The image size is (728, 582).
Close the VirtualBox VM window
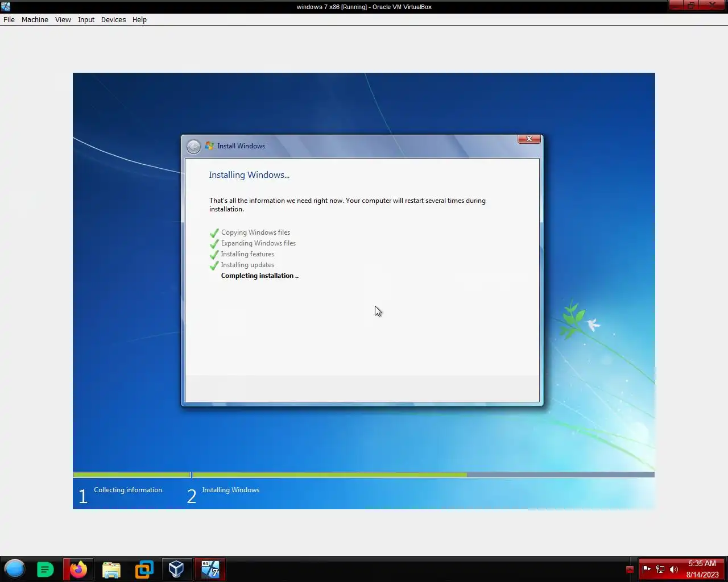[x=713, y=6]
